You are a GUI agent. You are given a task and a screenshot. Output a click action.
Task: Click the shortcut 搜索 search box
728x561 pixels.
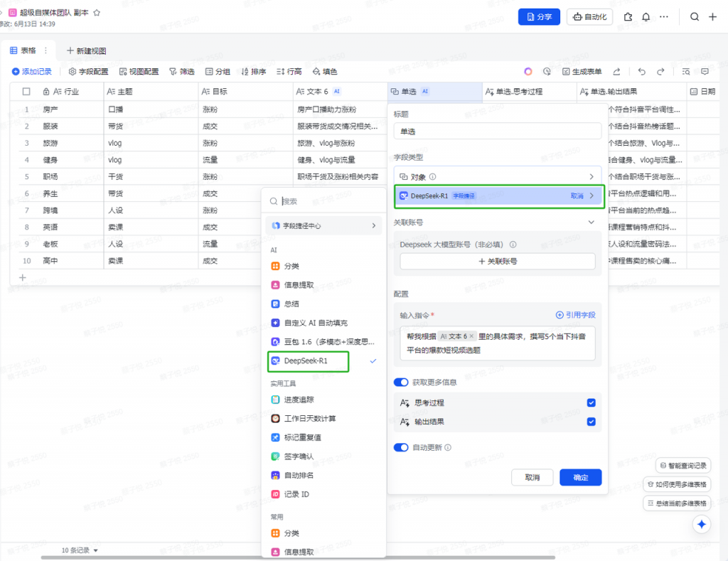tap(324, 201)
